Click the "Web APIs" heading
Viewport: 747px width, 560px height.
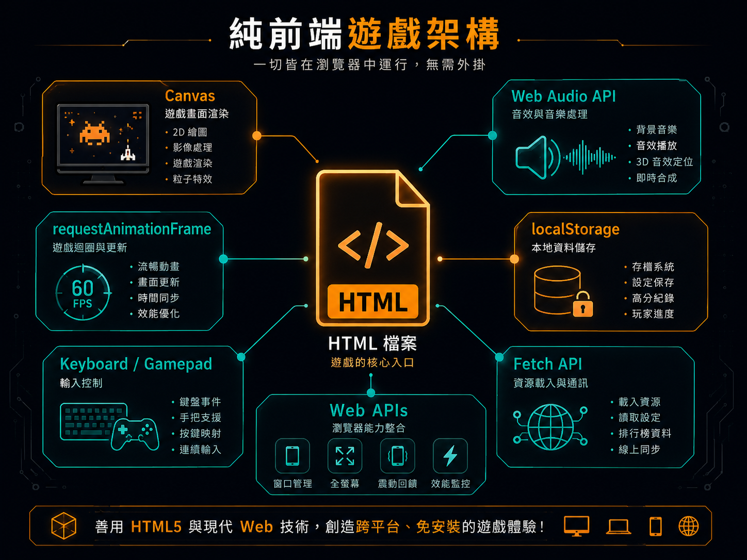pos(369,410)
